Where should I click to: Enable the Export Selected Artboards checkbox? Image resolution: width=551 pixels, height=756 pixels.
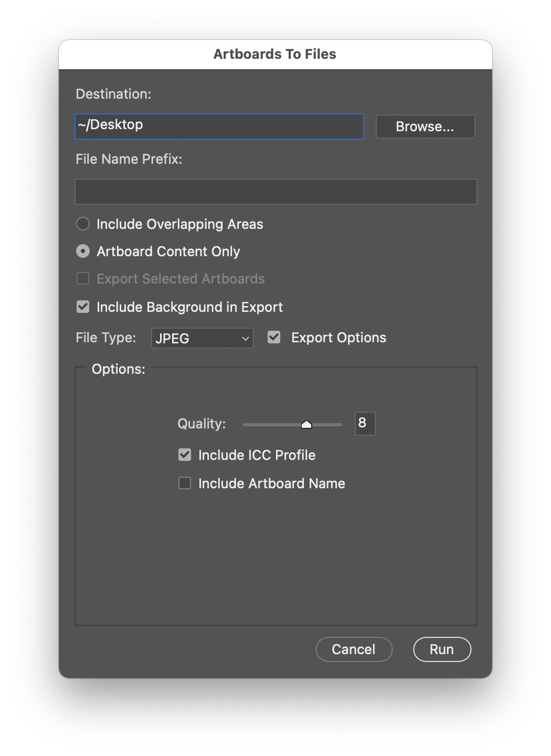pos(82,278)
